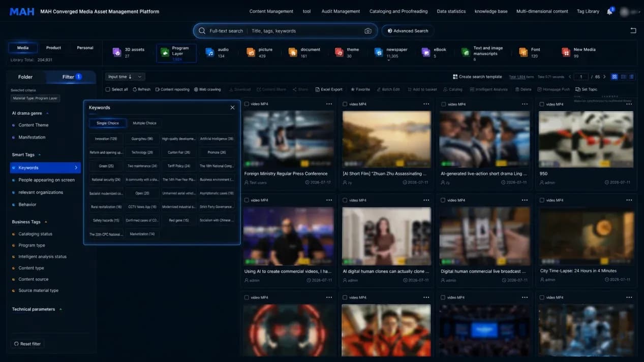Check the City Time-Lapse video checkbox
The image size is (644, 362).
[x=542, y=200]
